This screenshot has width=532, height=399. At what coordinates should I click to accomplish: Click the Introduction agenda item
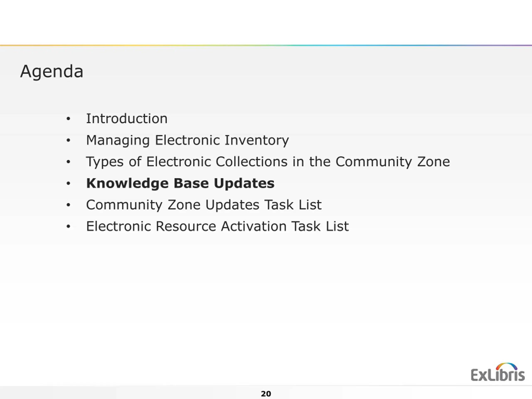127,119
